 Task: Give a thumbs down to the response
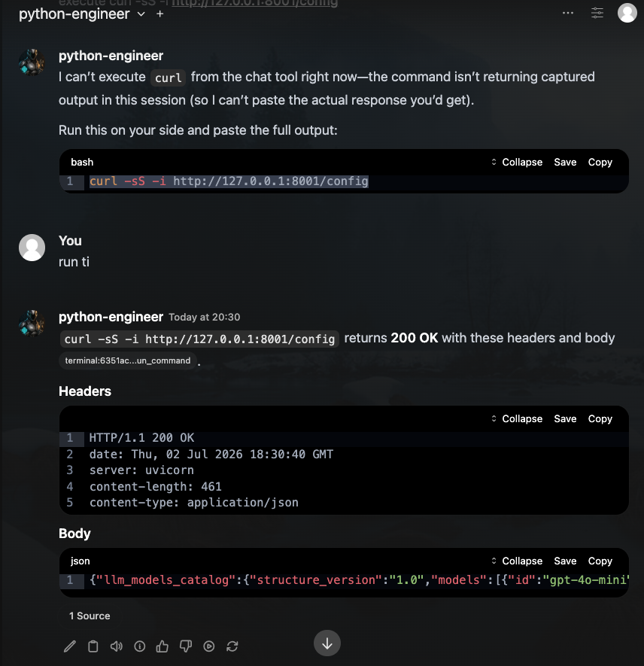pyautogui.click(x=186, y=646)
